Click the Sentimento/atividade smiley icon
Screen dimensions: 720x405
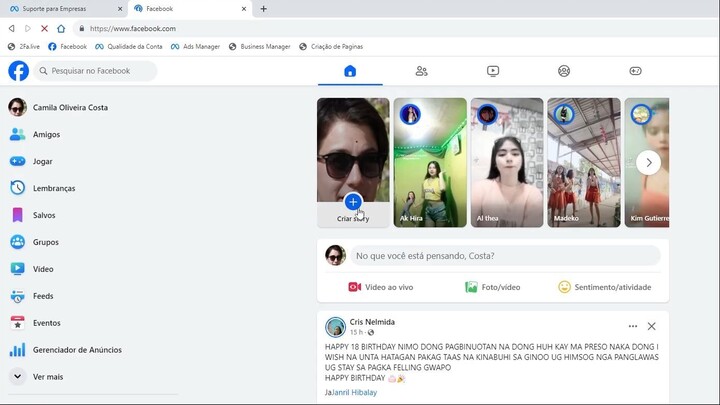(x=564, y=287)
